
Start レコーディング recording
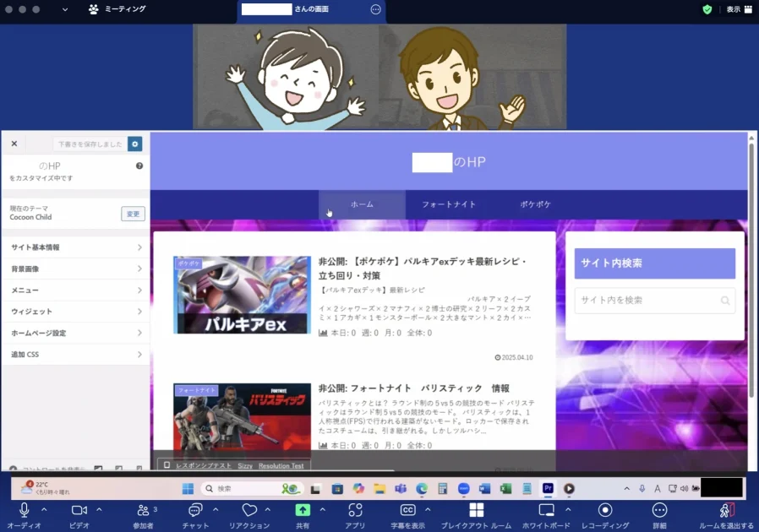pos(605,516)
